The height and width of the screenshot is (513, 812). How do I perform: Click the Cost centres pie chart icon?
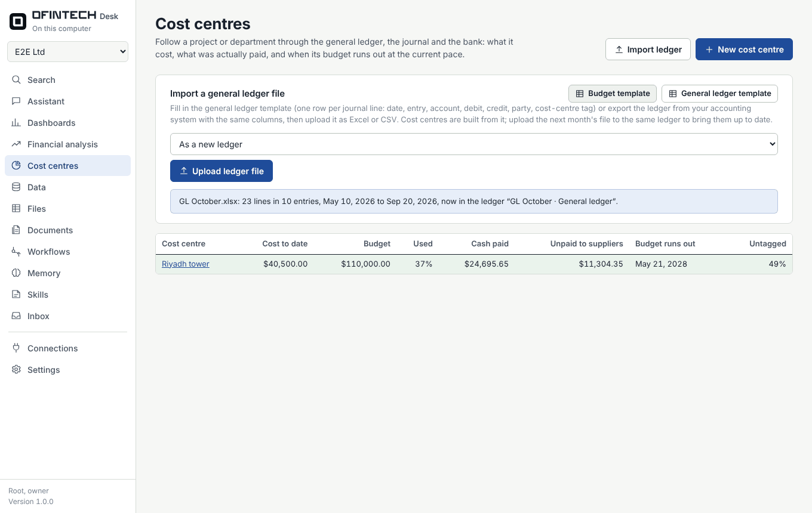(x=16, y=166)
